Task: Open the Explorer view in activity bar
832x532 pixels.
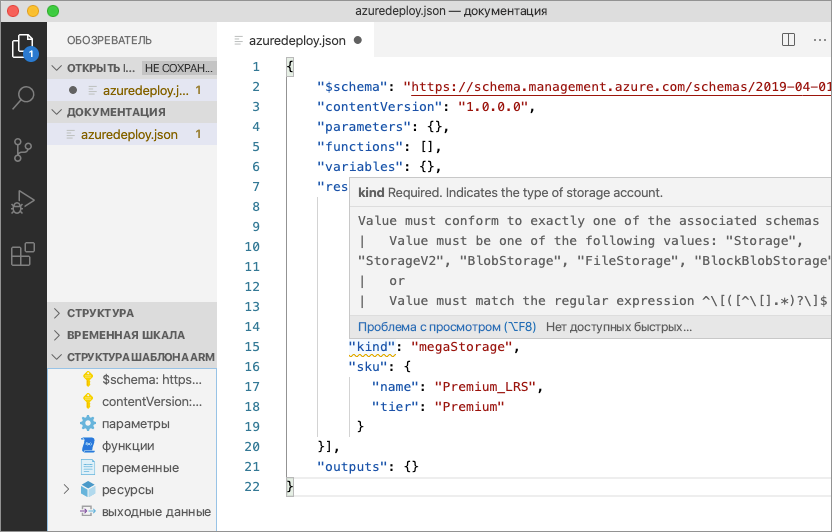Action: [23, 47]
